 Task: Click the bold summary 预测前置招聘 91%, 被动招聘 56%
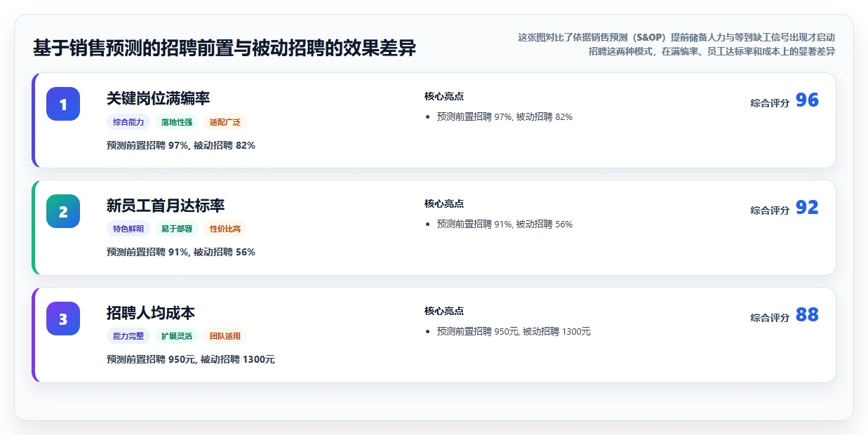[181, 252]
